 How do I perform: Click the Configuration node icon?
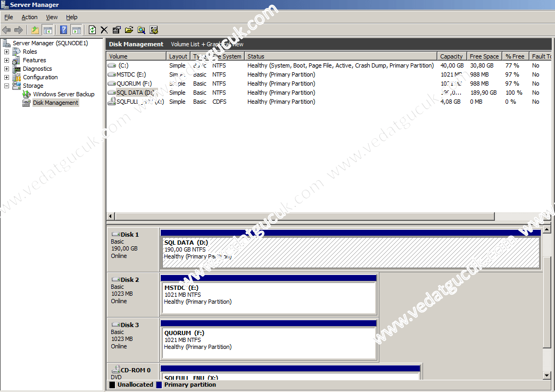(16, 77)
